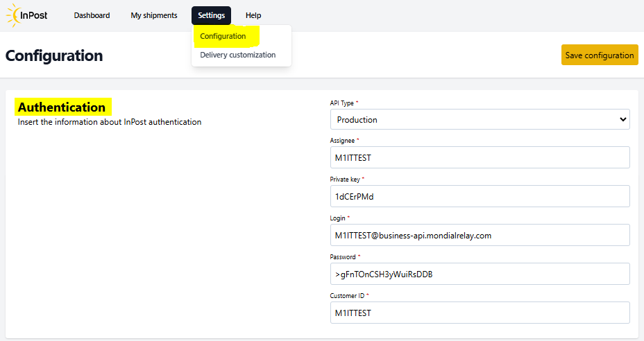Select the Login email field
Viewport: 644px width, 341px height.
(480, 235)
